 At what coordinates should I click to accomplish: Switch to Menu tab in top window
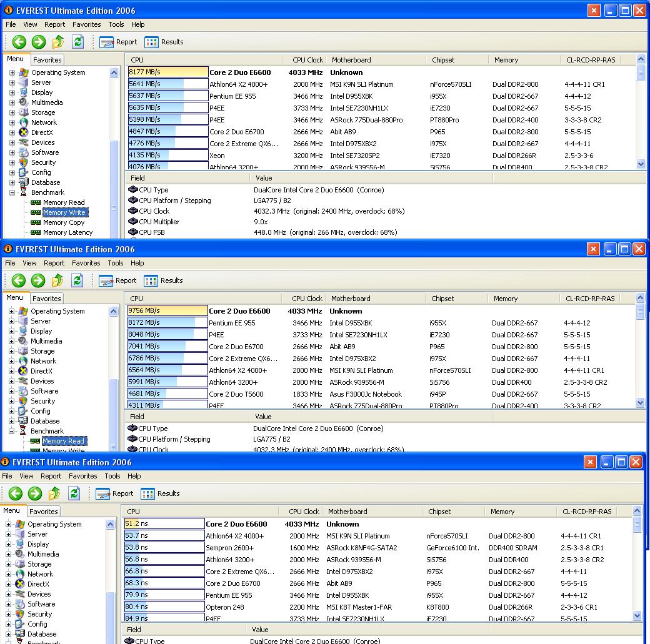click(16, 59)
